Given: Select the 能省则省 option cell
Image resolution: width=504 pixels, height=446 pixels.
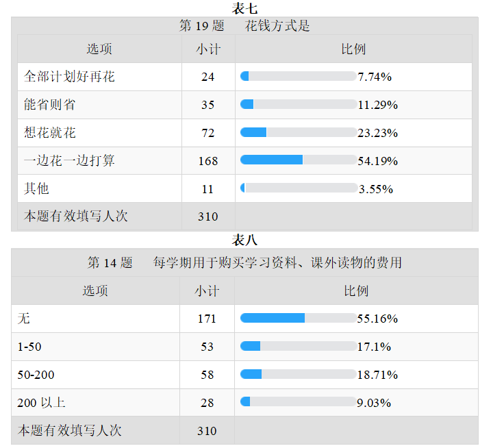Looking at the screenshot, I should (100, 105).
